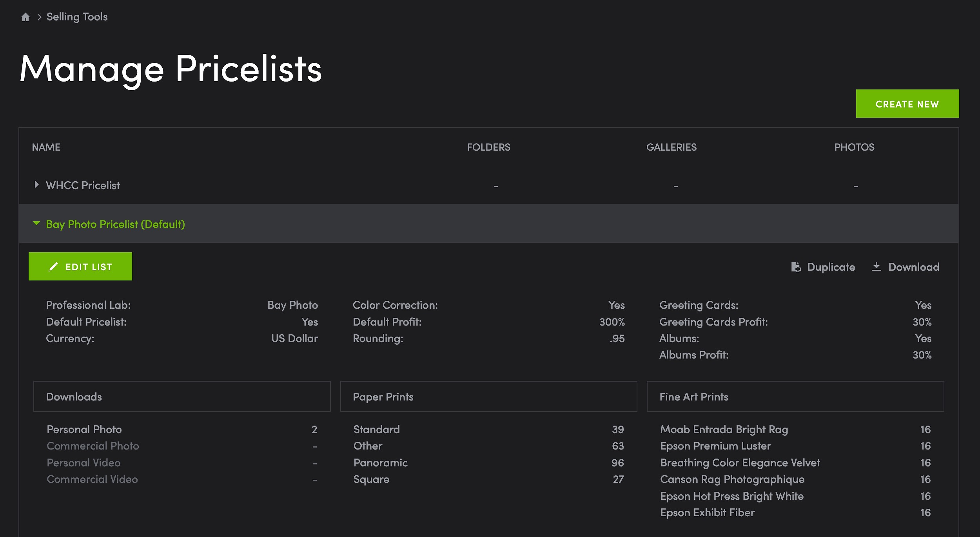This screenshot has width=980, height=537.
Task: Click the GALLERIES column header
Action: [671, 147]
